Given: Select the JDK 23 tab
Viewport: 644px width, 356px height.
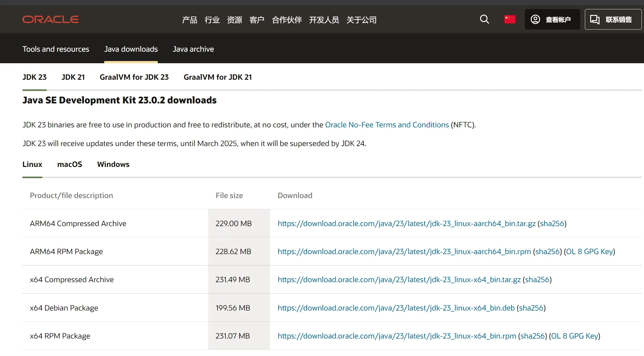Looking at the screenshot, I should [x=35, y=77].
